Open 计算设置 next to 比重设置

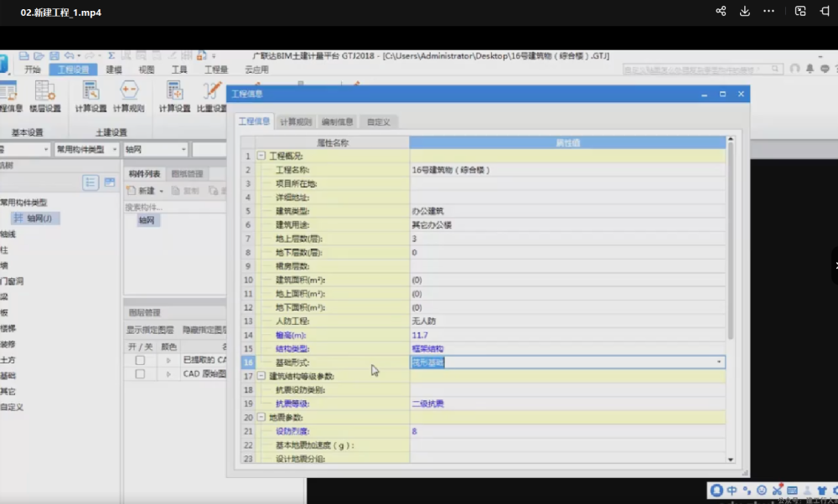point(175,97)
